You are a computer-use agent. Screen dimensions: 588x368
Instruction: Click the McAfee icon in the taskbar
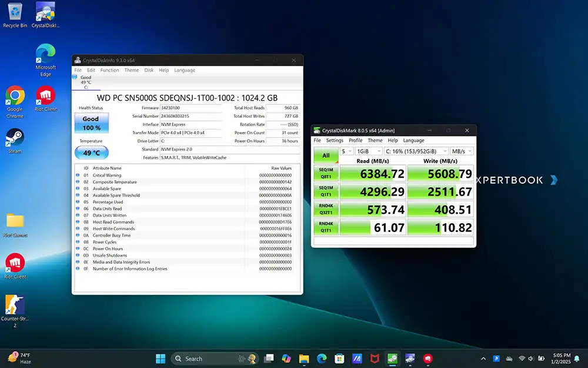click(374, 358)
